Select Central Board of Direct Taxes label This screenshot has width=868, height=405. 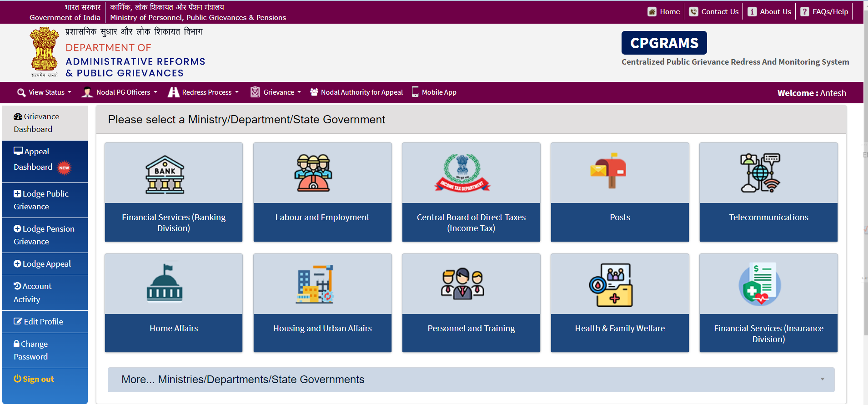click(471, 223)
